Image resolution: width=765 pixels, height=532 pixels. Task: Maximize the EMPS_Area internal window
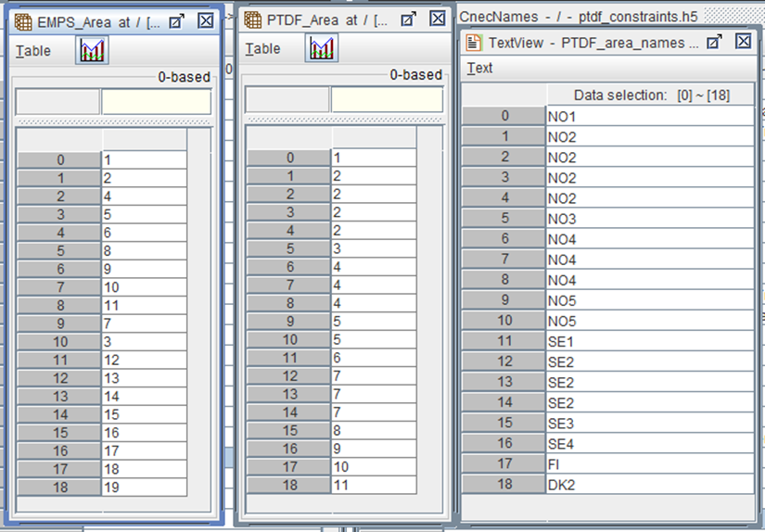coord(178,19)
